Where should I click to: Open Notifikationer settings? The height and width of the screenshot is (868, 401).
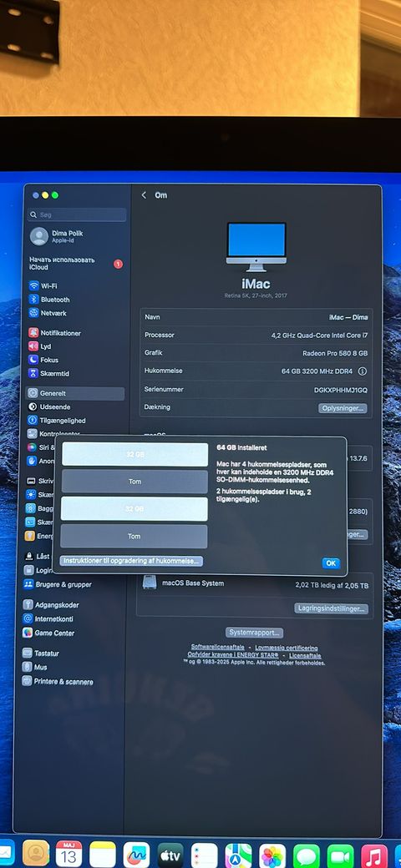pyautogui.click(x=55, y=333)
